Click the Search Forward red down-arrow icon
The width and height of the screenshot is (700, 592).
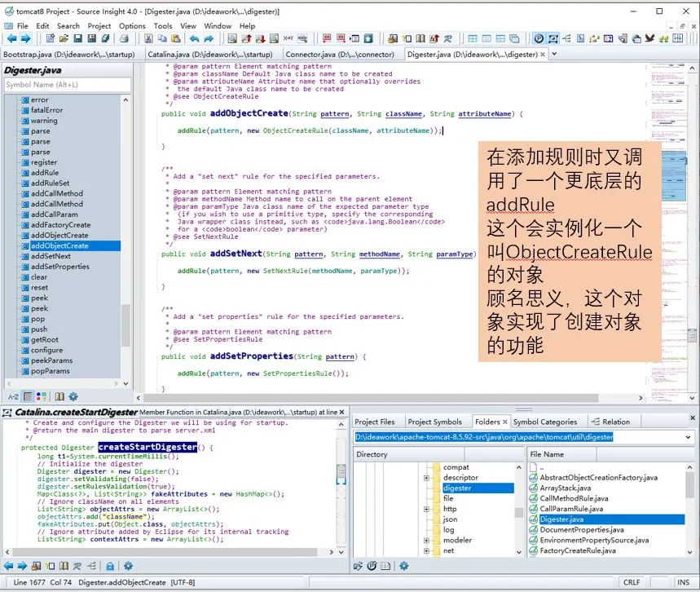click(x=260, y=39)
